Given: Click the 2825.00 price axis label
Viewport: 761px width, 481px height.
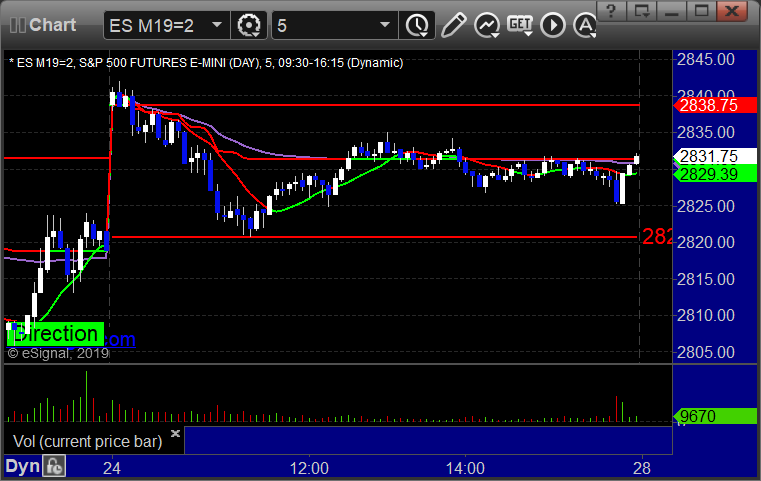Looking at the screenshot, I should (706, 206).
